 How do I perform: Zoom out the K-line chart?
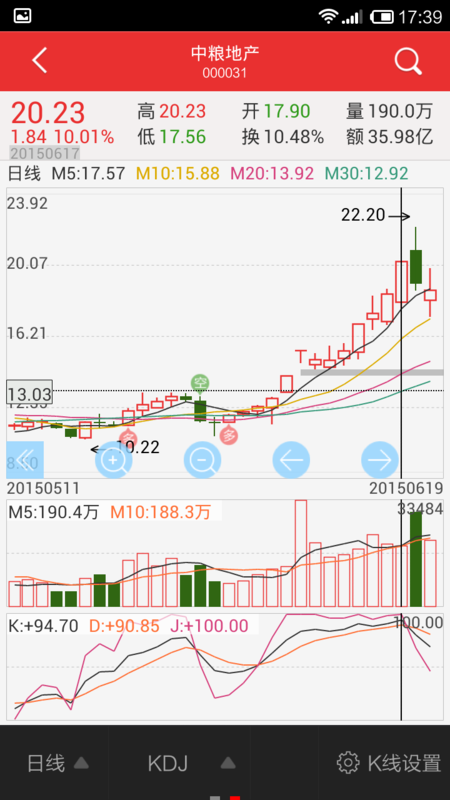202,460
